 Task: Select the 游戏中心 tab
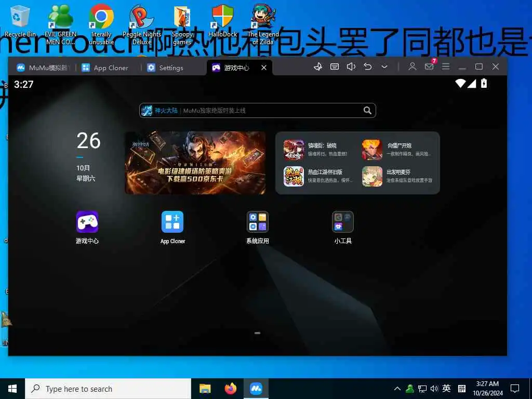(x=234, y=68)
